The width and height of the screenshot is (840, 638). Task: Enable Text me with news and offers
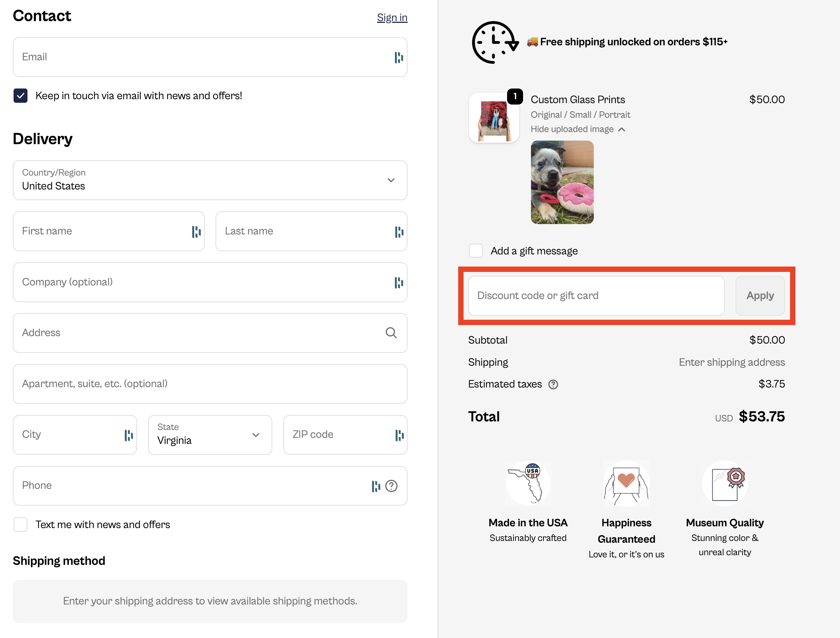tap(20, 525)
